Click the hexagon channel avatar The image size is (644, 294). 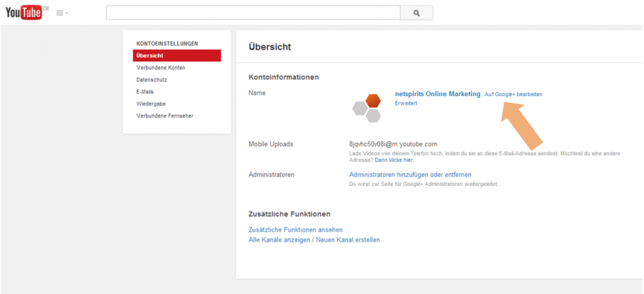click(366, 107)
